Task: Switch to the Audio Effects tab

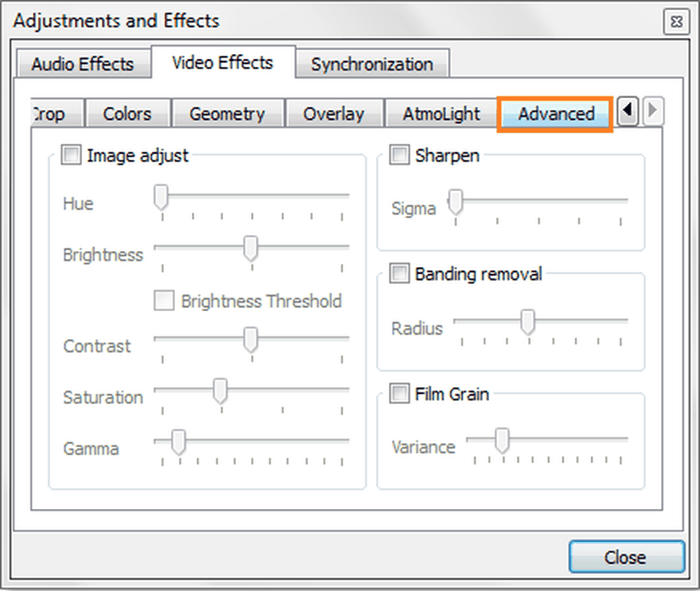Action: point(83,63)
